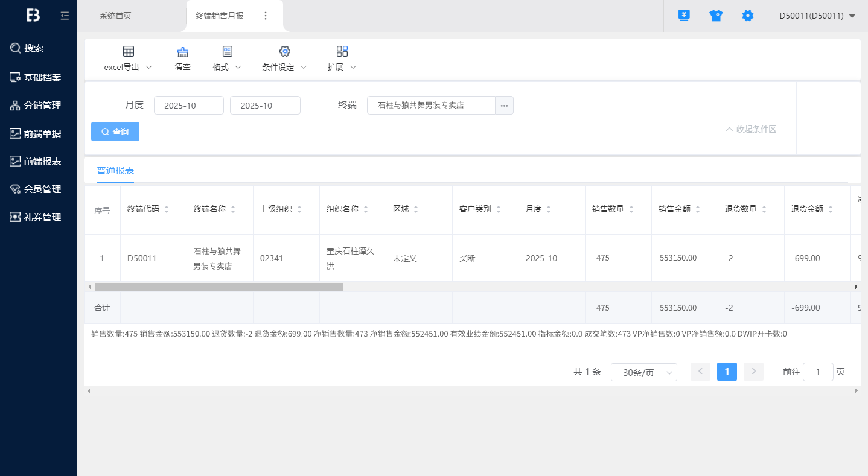Viewport: 868px width, 476px height.
Task: Open 条件设定 gear icon in toolbar
Action: point(284,51)
